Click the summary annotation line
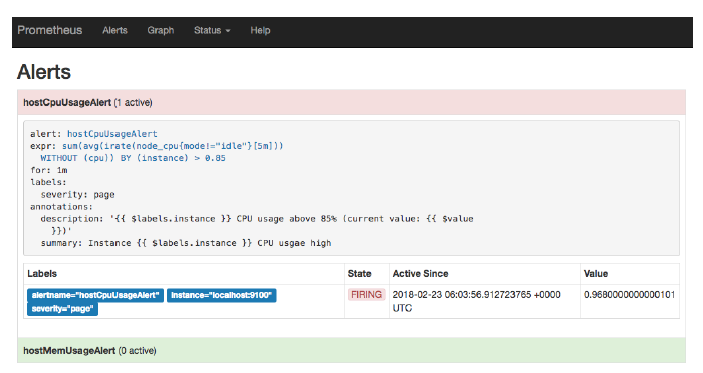Image resolution: width=703 pixels, height=373 pixels. click(x=186, y=243)
